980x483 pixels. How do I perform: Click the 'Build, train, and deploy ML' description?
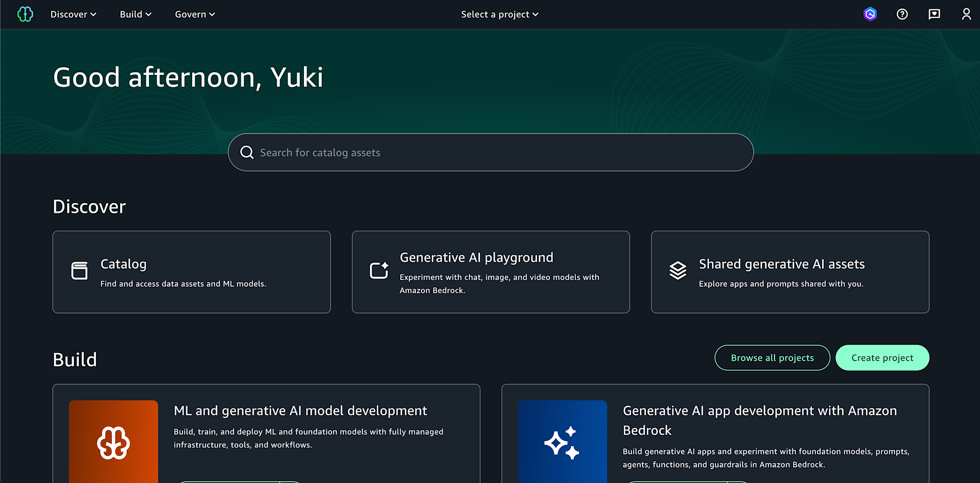pyautogui.click(x=308, y=438)
